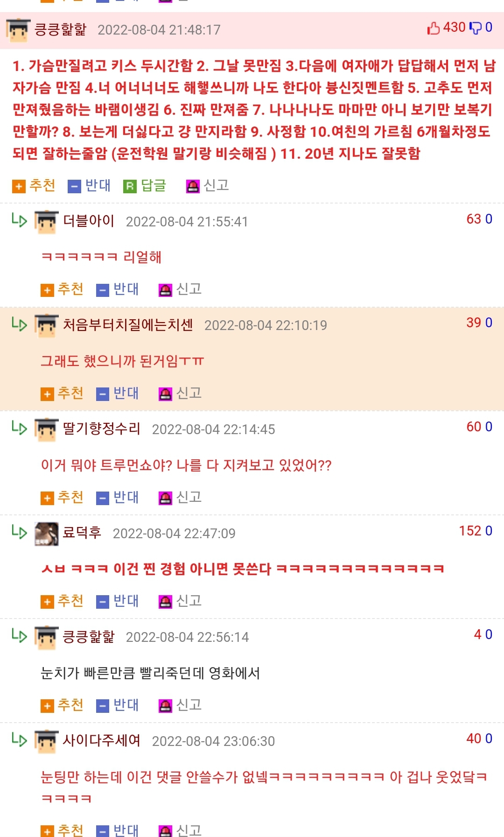Click the 152 vote count on 료덕후's reply
The width and height of the screenshot is (504, 837).
470,531
